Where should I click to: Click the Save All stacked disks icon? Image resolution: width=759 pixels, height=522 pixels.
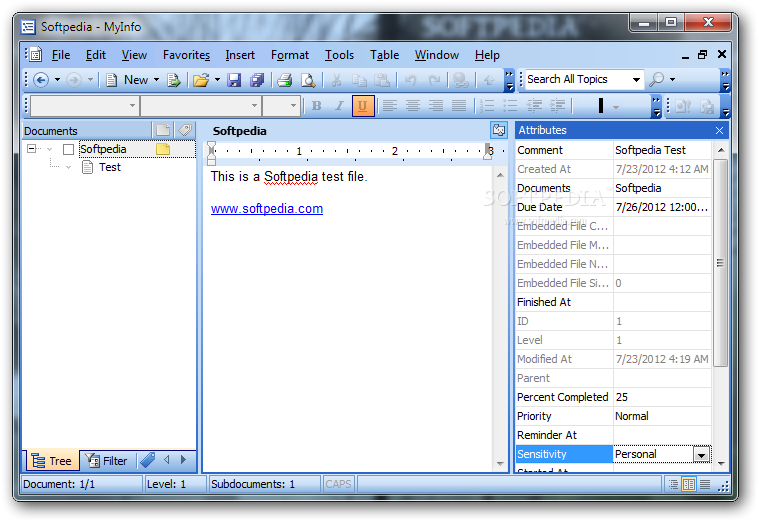[257, 80]
